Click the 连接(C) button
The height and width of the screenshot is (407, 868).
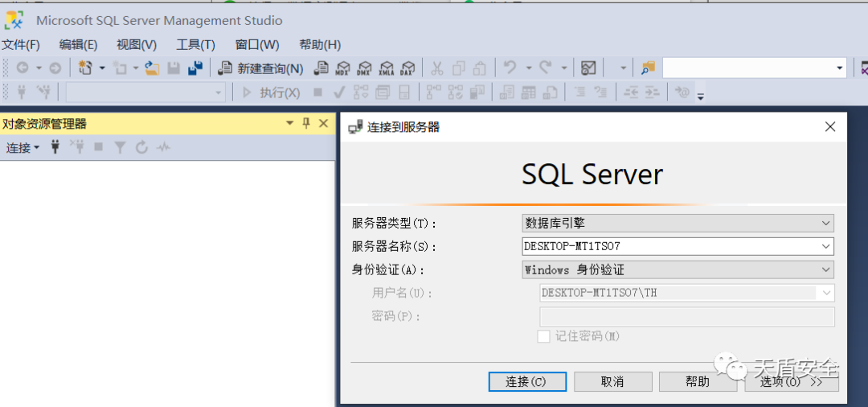pos(526,381)
